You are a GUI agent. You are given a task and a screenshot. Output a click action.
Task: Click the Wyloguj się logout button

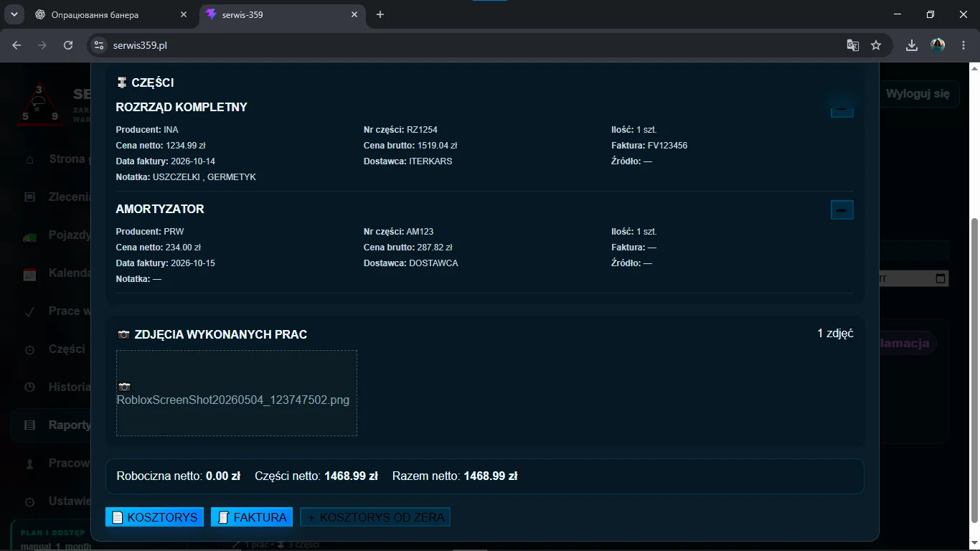click(x=918, y=94)
